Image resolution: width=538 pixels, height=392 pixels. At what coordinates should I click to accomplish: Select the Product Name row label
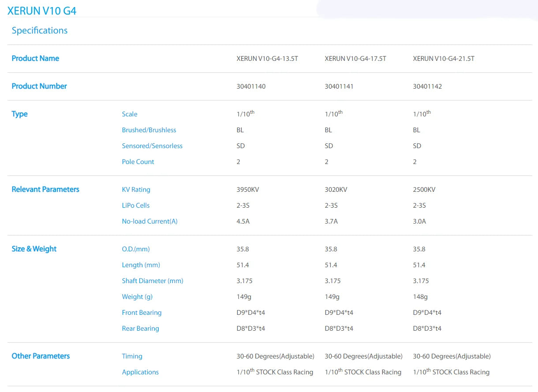pos(35,58)
